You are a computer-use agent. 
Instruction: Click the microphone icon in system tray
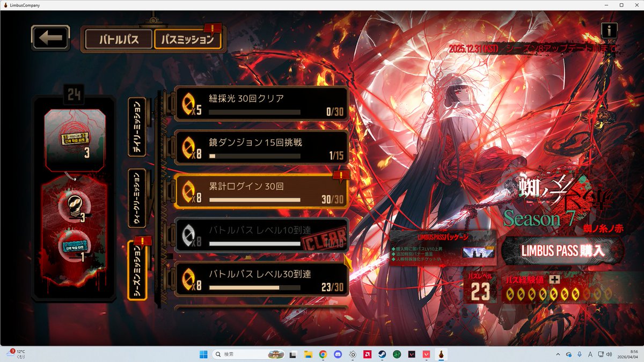click(x=580, y=354)
